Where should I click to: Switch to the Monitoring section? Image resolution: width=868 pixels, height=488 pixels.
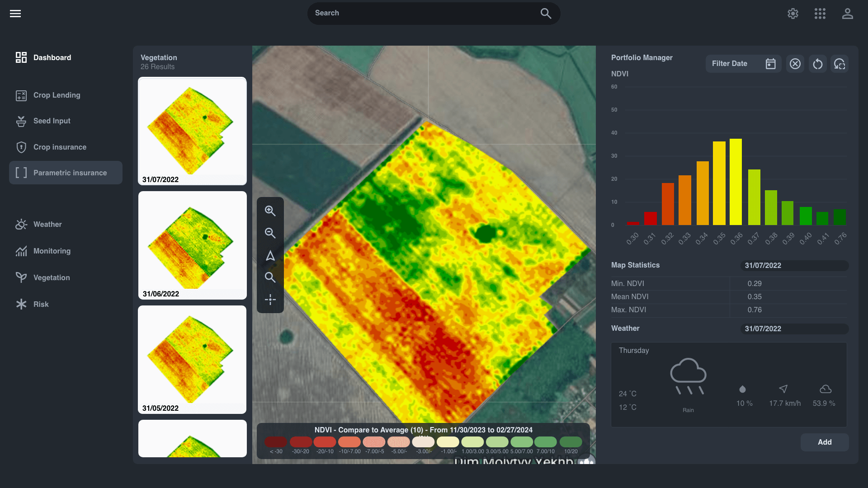click(x=52, y=251)
